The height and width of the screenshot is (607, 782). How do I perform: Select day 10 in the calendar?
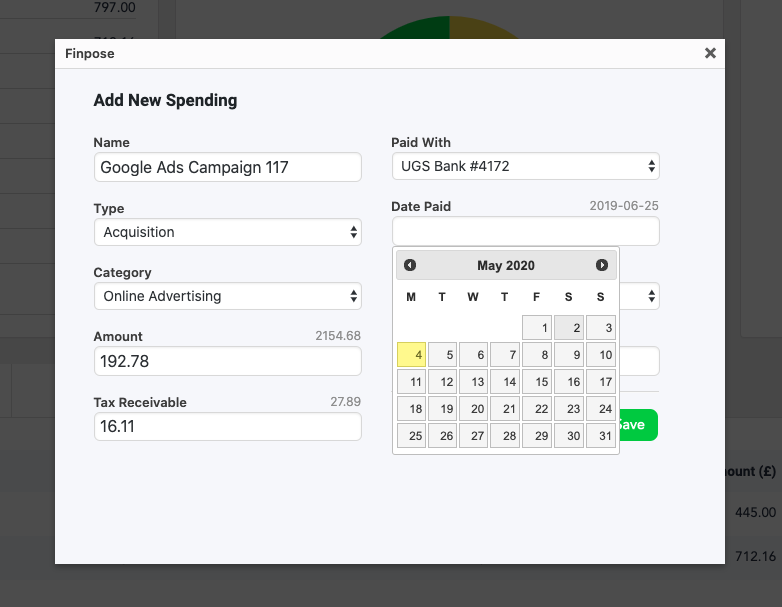(600, 355)
